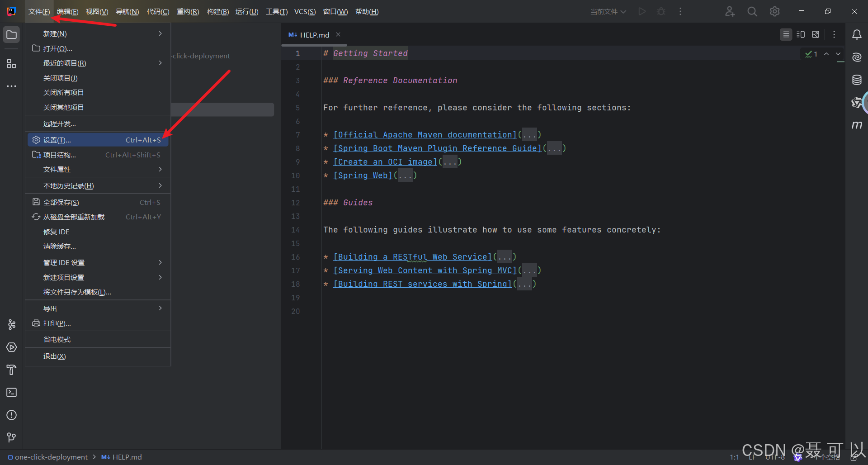Screen dimensions: 868x465
Task: Open the Git branches icon in sidebar
Action: point(11,437)
